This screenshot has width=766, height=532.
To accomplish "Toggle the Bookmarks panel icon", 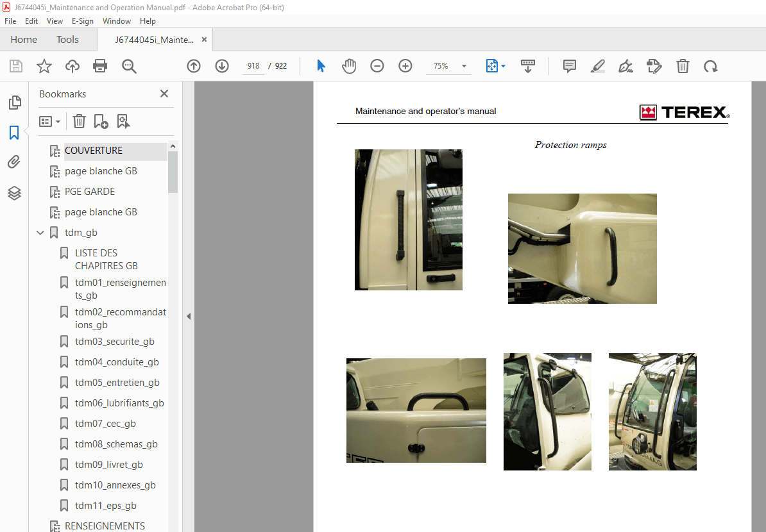I will coord(14,133).
